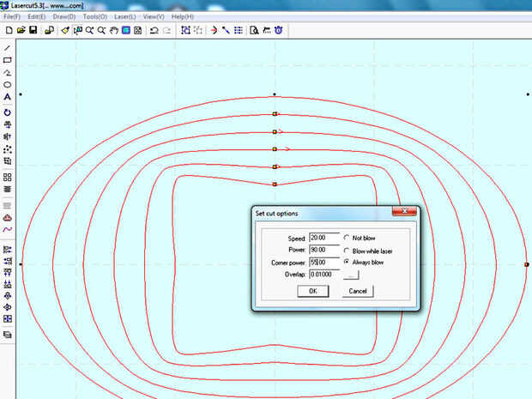Image resolution: width=532 pixels, height=399 pixels.
Task: Click the stacked layers icon at sidebar bottom
Action: pyautogui.click(x=8, y=335)
